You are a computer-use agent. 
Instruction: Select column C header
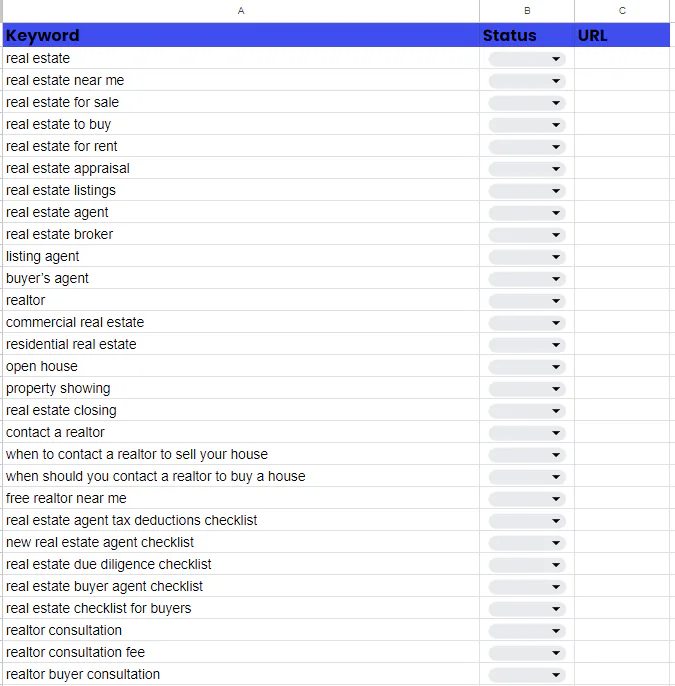(622, 11)
